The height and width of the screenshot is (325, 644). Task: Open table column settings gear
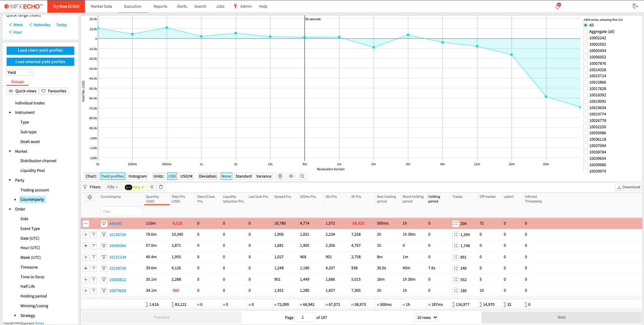pyautogui.click(x=90, y=197)
